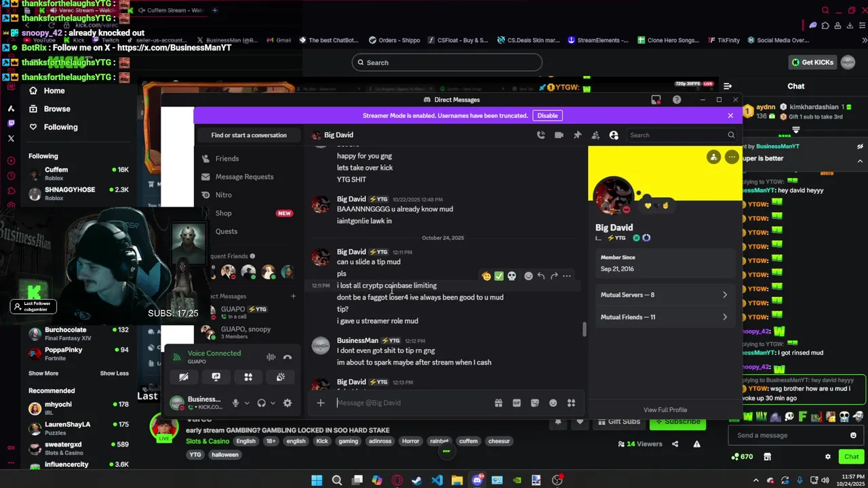Open Find or start a conversation
This screenshot has width=868, height=488.
249,135
